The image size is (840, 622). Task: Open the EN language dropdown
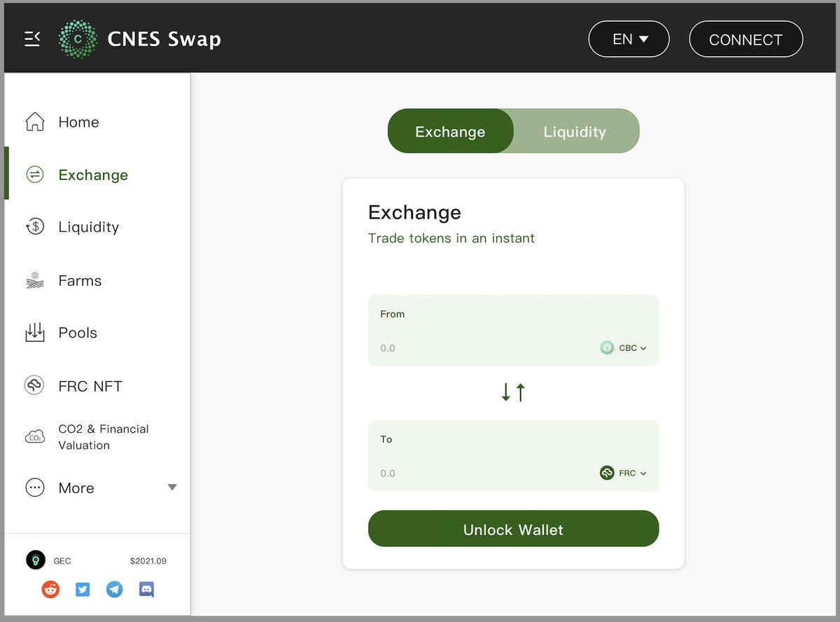click(629, 39)
